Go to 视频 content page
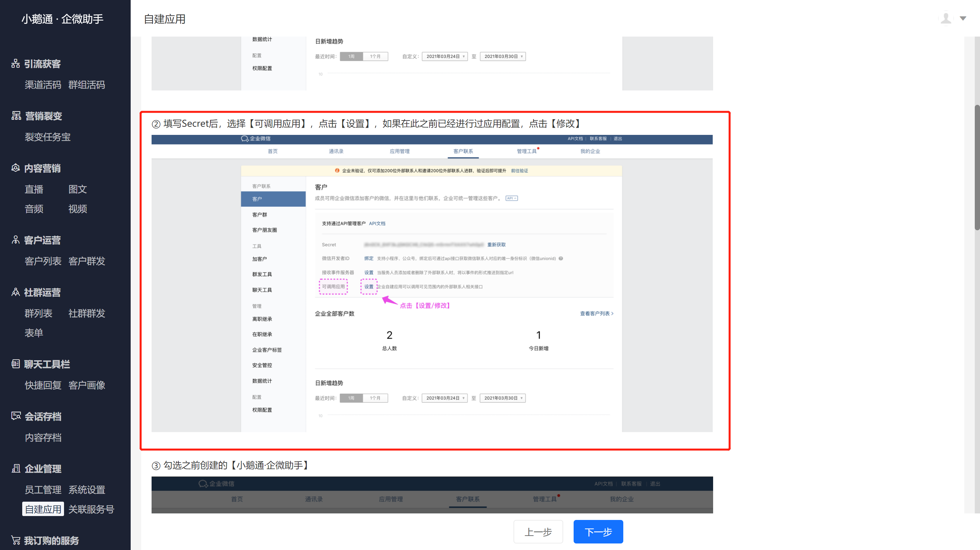The image size is (980, 550). pos(78,208)
